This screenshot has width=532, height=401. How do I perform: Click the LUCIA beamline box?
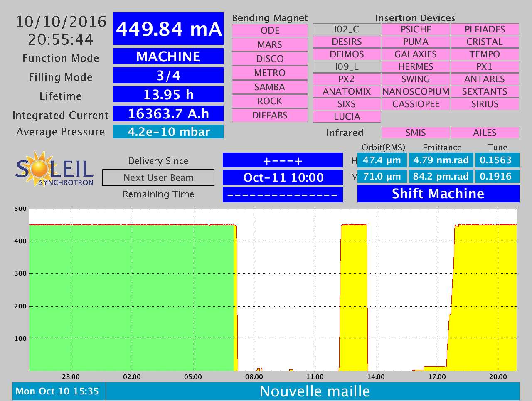point(347,117)
